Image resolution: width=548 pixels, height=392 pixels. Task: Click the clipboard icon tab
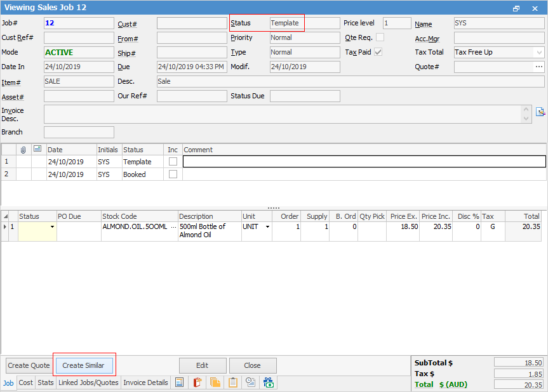(233, 382)
